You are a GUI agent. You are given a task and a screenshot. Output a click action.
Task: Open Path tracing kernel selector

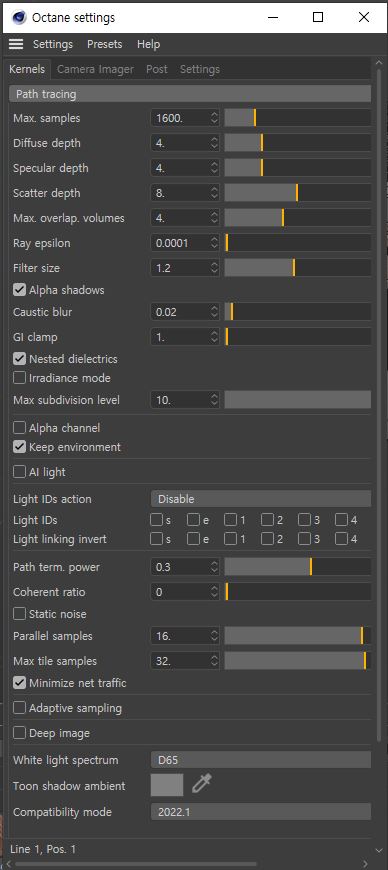pyautogui.click(x=190, y=94)
